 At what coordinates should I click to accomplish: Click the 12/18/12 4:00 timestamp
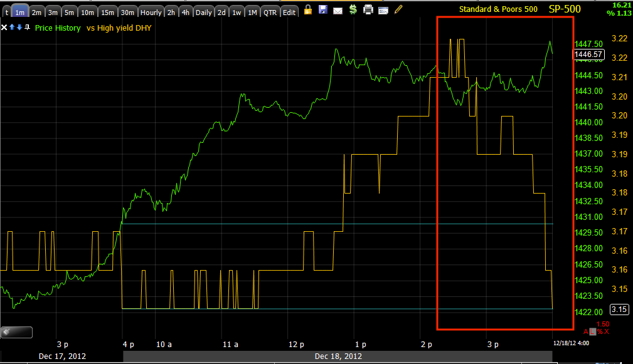pos(572,343)
